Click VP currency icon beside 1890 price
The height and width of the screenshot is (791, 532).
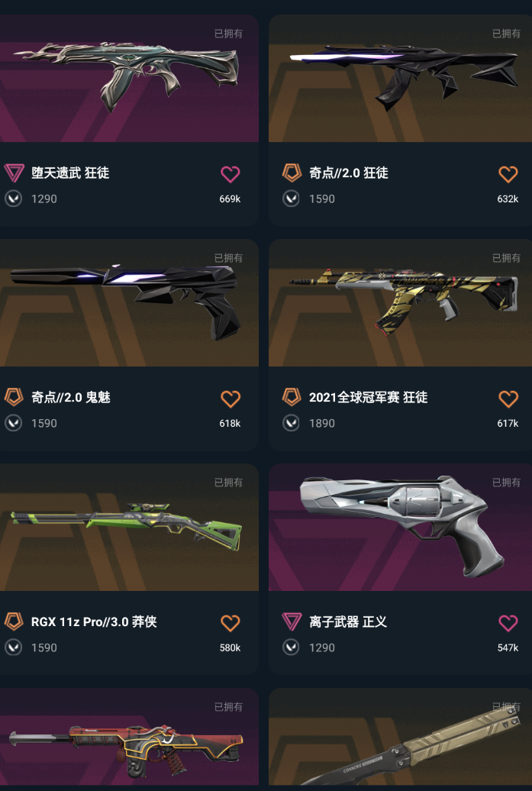(291, 423)
